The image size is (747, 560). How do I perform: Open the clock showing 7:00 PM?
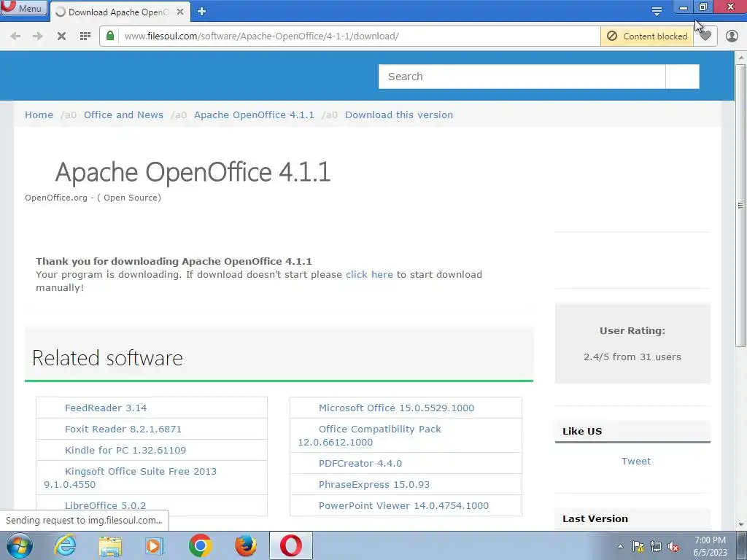710,546
